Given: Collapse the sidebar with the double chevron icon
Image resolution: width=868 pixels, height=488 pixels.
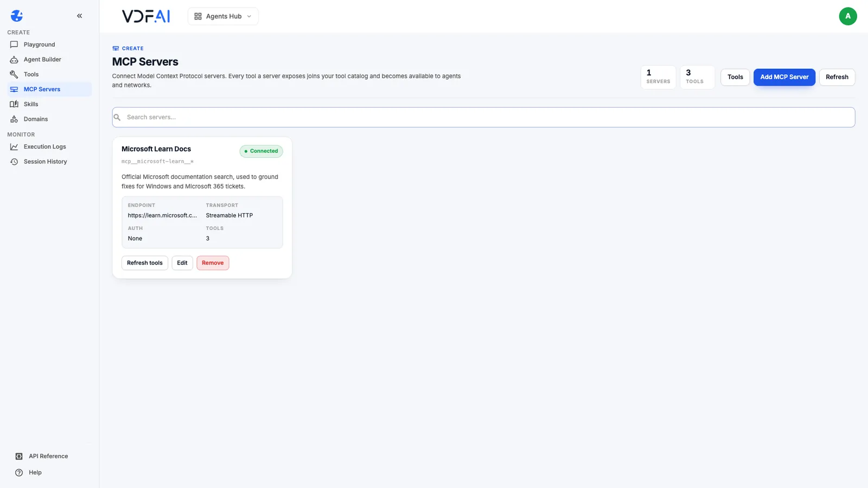Looking at the screenshot, I should 80,16.
